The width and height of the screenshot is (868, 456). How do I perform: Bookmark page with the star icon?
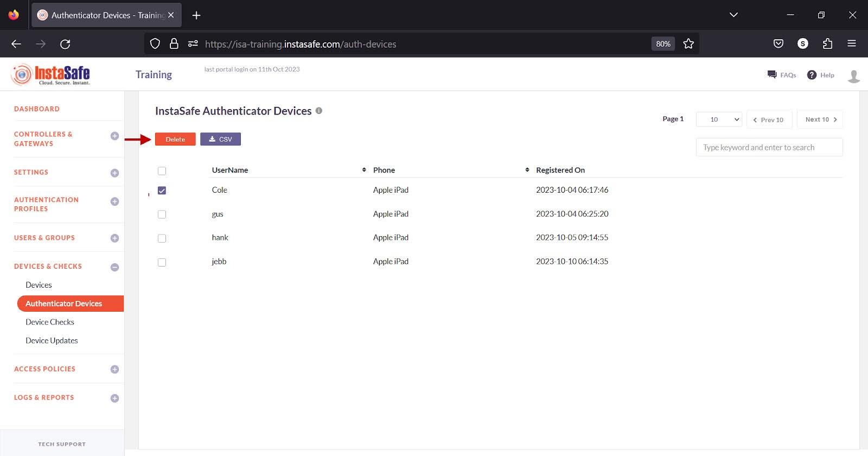(x=688, y=44)
